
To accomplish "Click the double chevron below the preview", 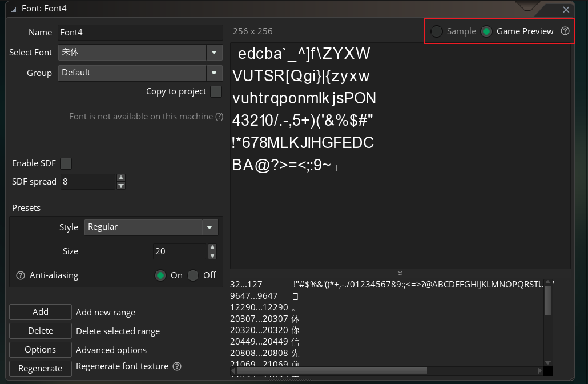I will 400,273.
